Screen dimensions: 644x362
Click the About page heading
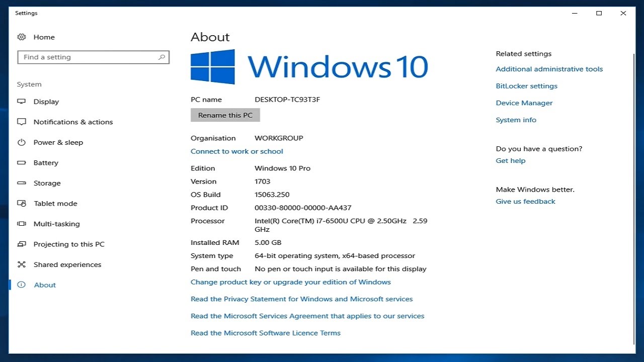point(210,37)
